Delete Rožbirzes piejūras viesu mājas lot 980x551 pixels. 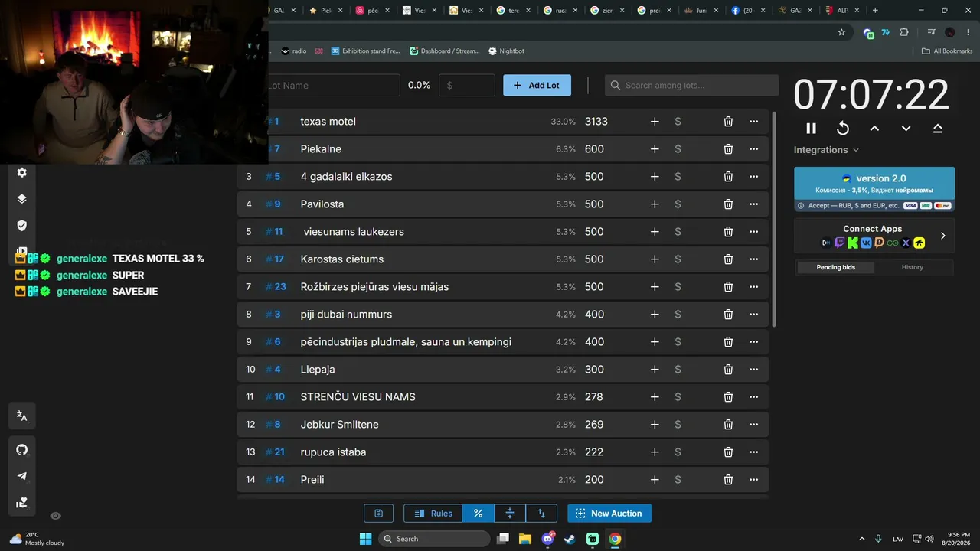[728, 287]
